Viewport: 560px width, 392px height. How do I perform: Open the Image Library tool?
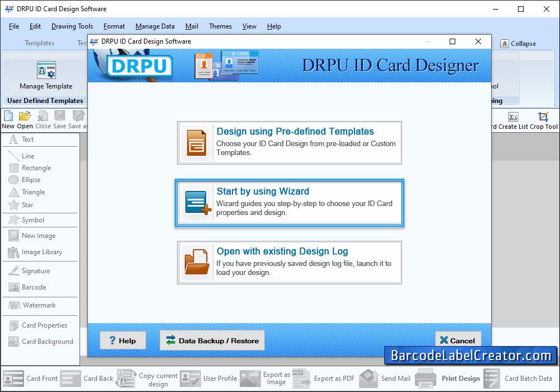pyautogui.click(x=41, y=252)
